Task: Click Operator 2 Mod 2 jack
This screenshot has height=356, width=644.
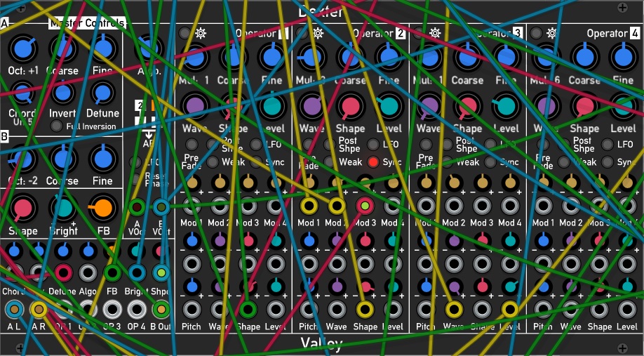Action: (x=336, y=206)
